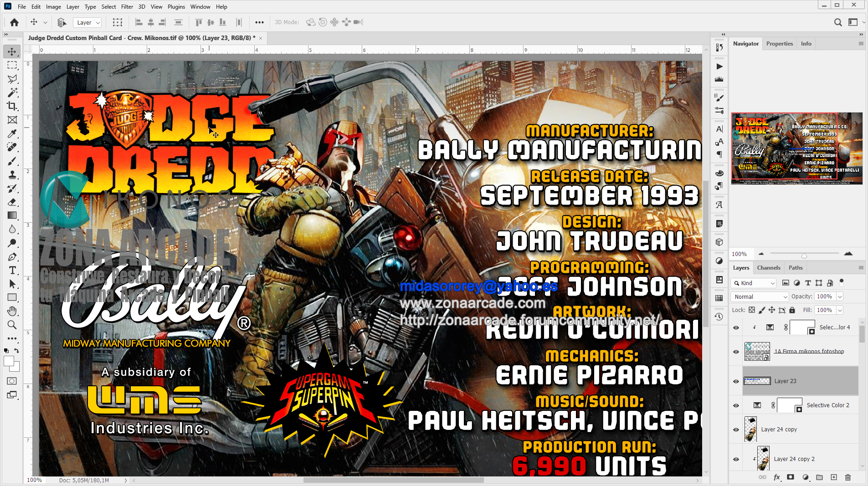This screenshot has width=868, height=486.
Task: Add a layer mask to Layer 23
Action: pyautogui.click(x=790, y=477)
